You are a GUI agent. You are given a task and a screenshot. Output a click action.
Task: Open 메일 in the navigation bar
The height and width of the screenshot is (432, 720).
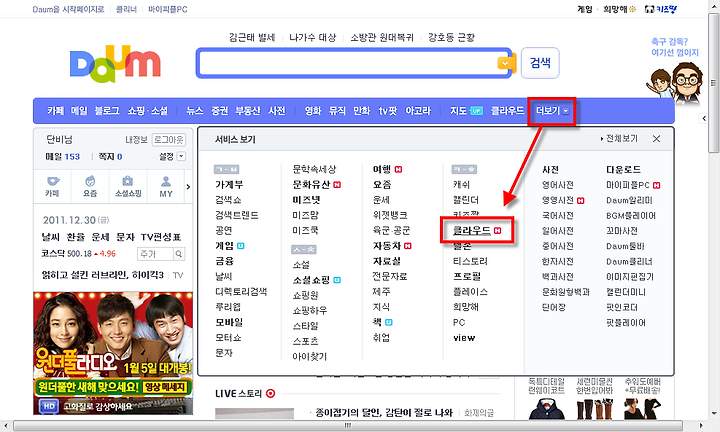79,111
